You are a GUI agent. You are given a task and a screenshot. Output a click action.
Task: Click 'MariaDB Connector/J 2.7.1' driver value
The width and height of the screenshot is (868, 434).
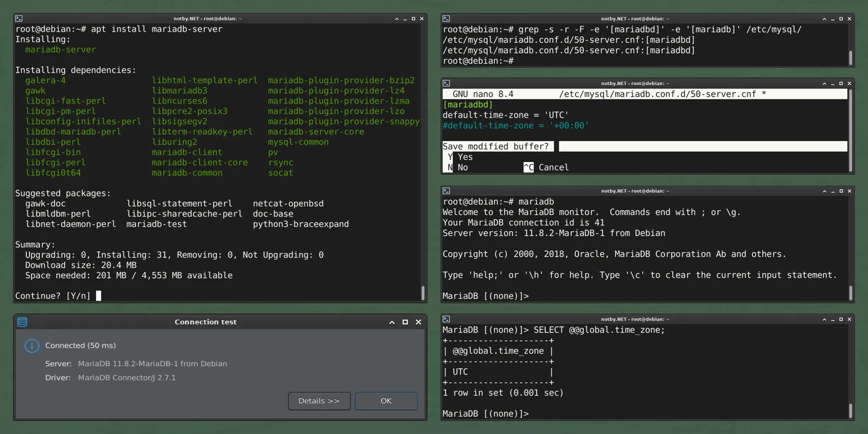[x=127, y=378]
